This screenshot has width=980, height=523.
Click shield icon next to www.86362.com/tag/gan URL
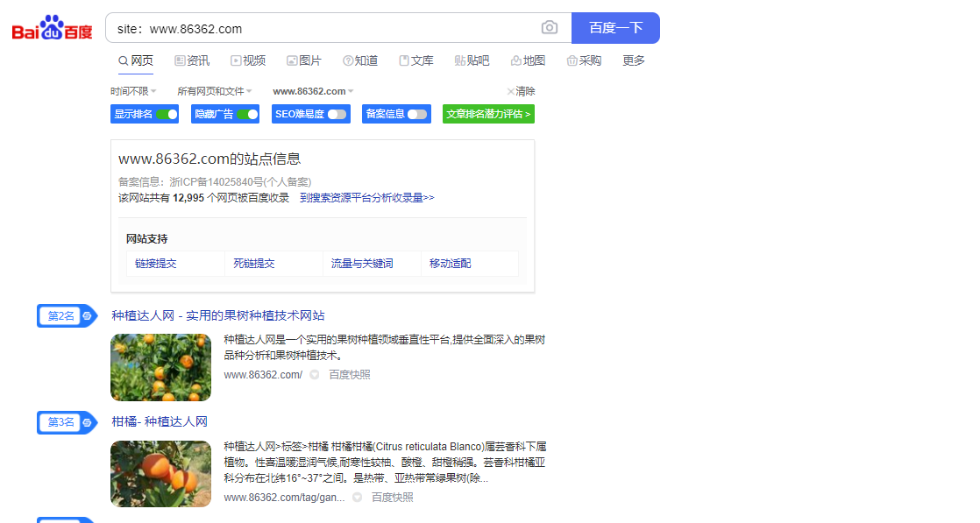(358, 498)
